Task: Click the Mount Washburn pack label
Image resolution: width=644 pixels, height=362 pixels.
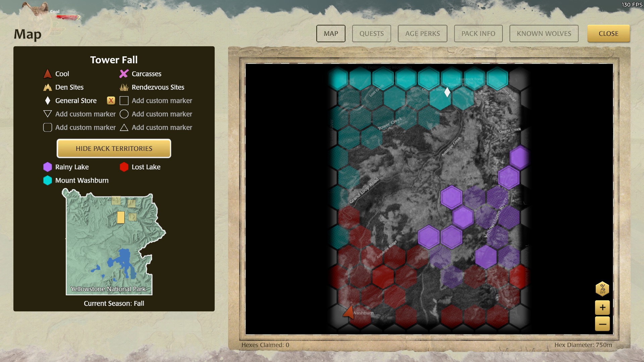Action: tap(82, 180)
